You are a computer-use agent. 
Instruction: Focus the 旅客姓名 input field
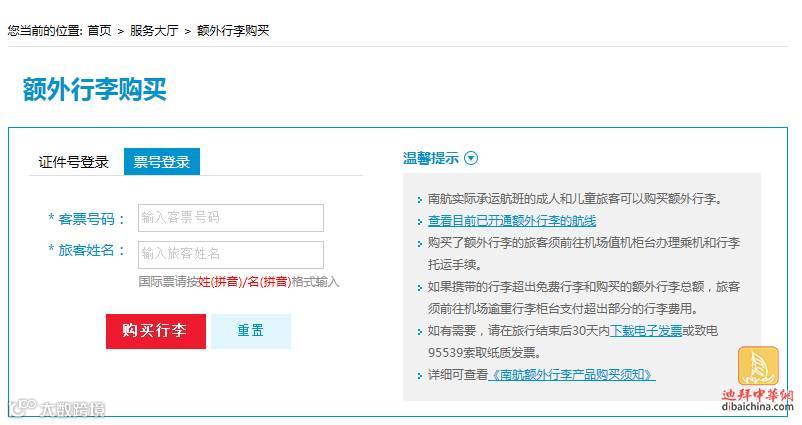pos(231,254)
